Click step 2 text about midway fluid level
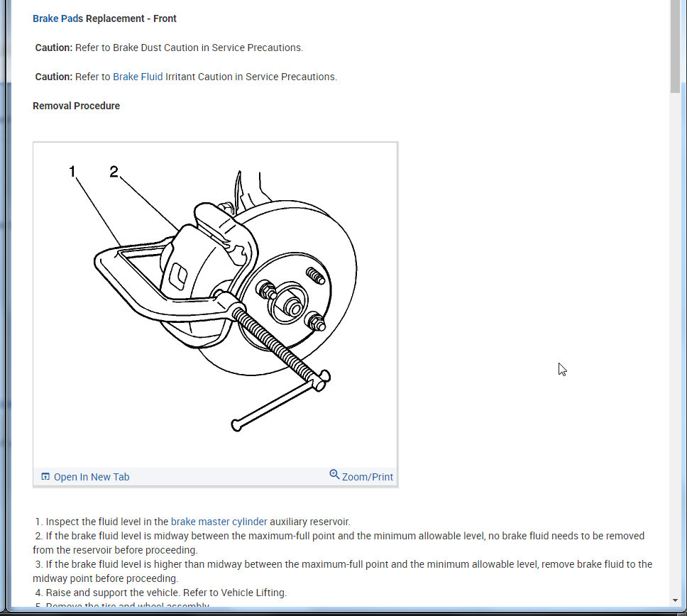Viewport: 687px width, 616px height. (339, 542)
